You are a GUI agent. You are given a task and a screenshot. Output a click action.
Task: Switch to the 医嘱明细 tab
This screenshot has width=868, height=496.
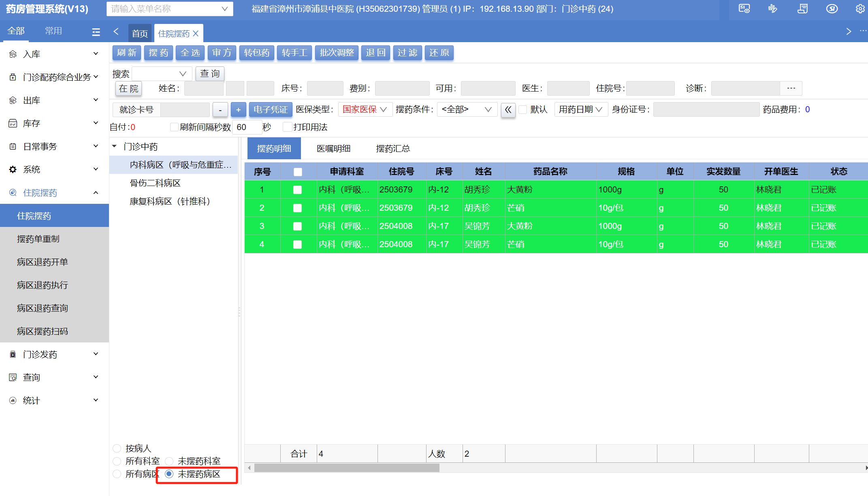tap(333, 149)
